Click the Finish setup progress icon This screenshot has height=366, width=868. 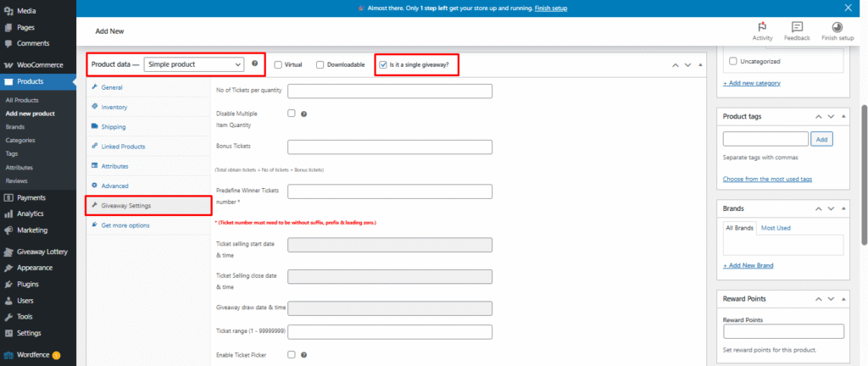point(837,27)
